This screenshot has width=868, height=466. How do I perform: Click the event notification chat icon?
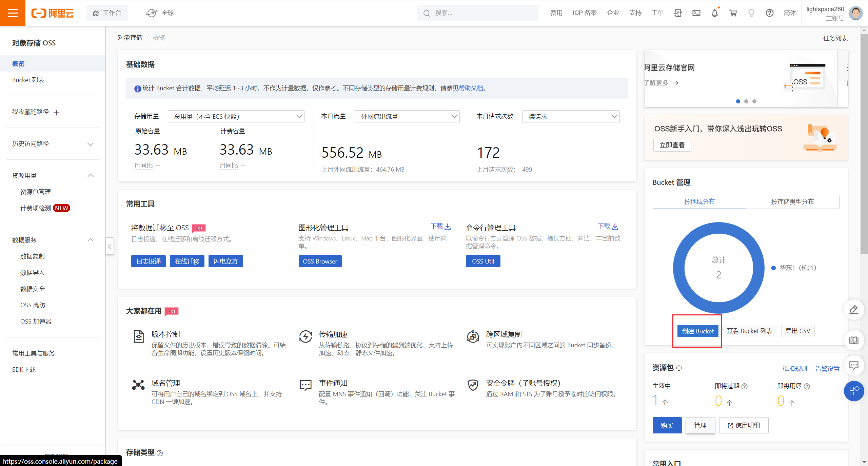[305, 385]
